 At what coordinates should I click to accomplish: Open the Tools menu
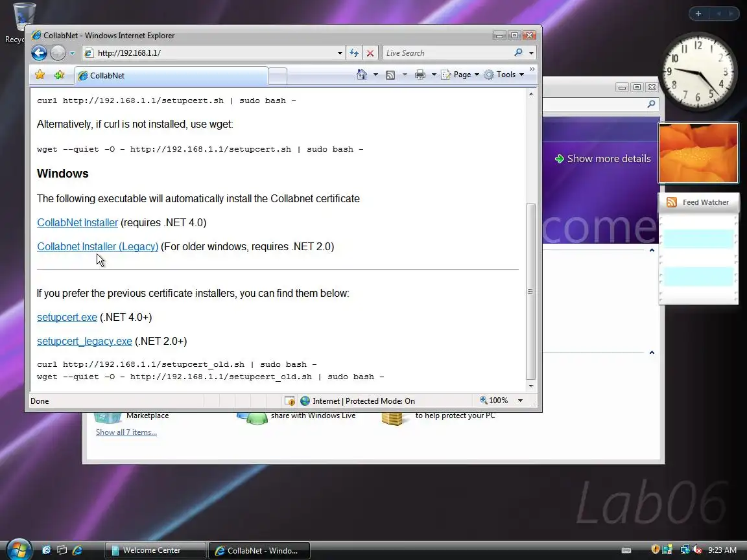[x=504, y=75]
